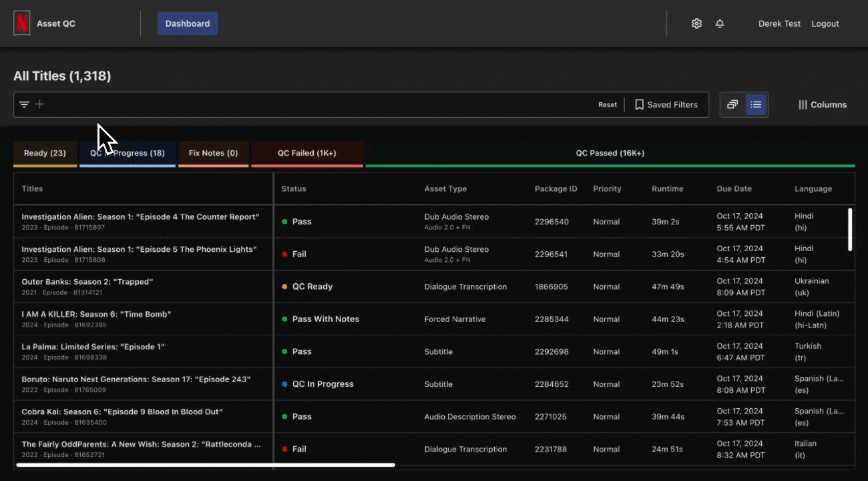Click Turkish (tr) language cell
Screen dimensions: 868x481
[x=808, y=351]
